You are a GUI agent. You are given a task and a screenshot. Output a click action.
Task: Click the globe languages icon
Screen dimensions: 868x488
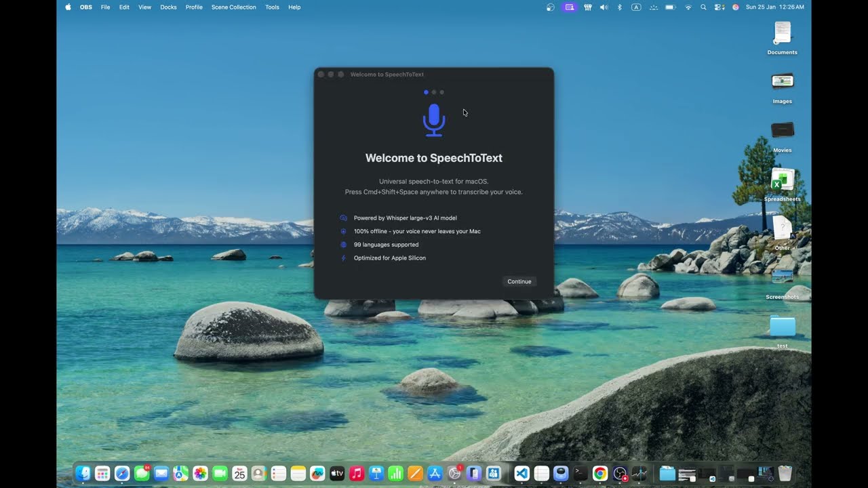pyautogui.click(x=344, y=245)
